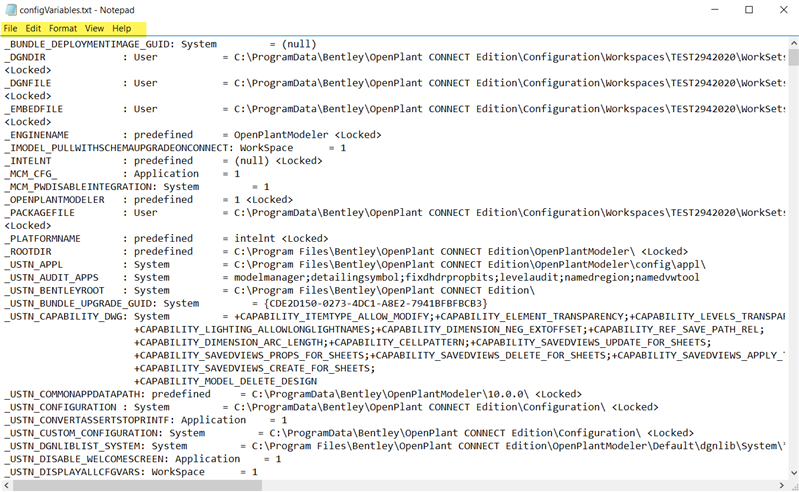Click the text _USTN_BENTLEYROOT

[x=55, y=290]
